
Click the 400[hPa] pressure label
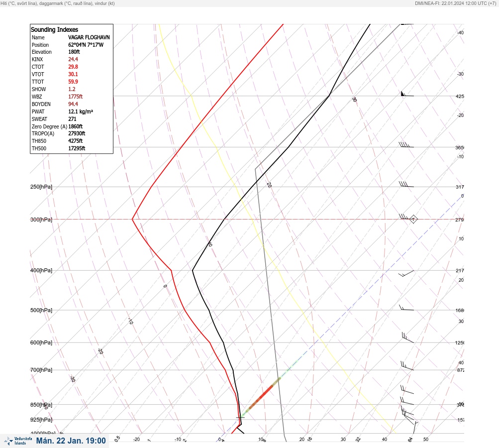point(41,270)
